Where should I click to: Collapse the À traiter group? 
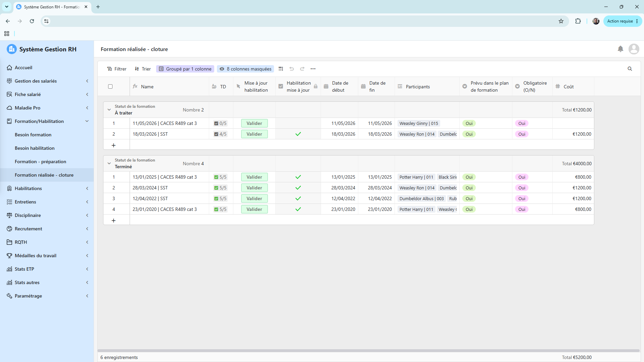[x=109, y=110]
